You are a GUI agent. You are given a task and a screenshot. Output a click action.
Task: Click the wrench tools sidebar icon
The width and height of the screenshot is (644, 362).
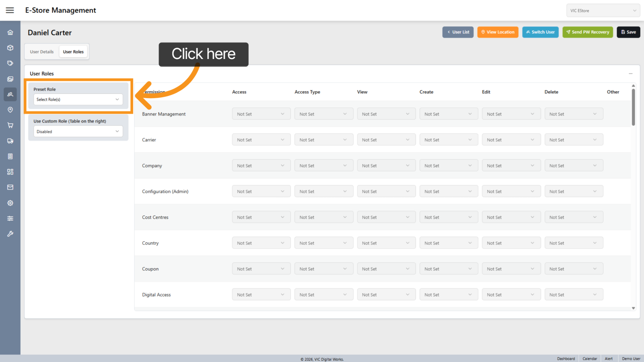pyautogui.click(x=10, y=234)
